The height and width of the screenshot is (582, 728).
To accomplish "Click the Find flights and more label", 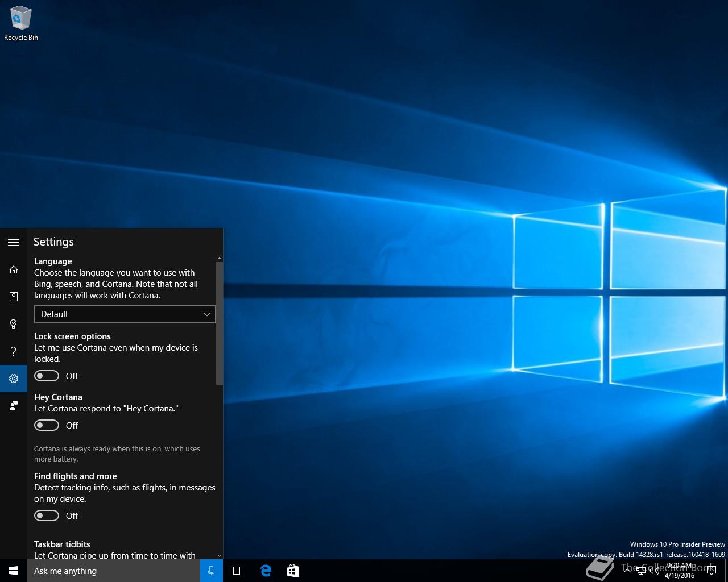I will point(76,476).
